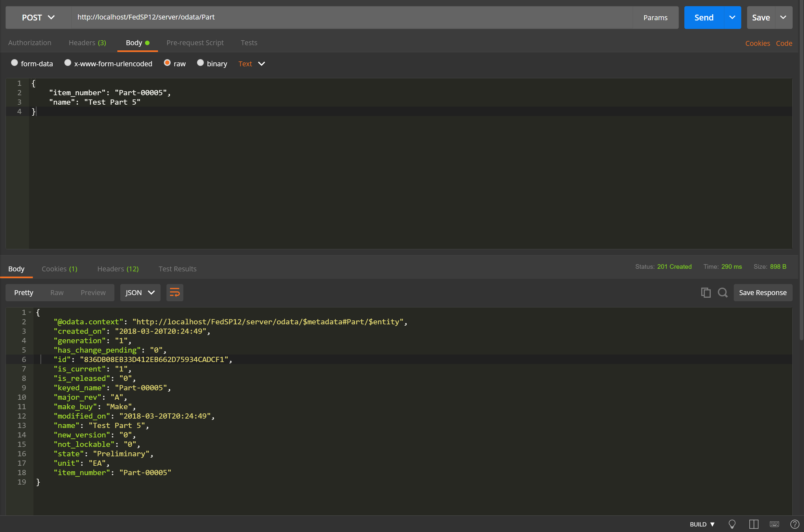Open the Text content type dropdown
This screenshot has width=804, height=532.
(x=252, y=64)
